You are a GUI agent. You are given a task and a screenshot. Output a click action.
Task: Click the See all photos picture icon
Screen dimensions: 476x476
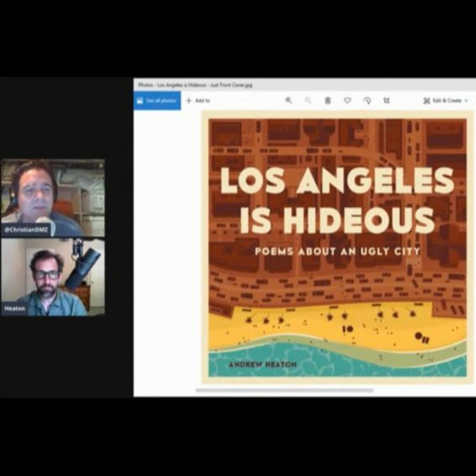[x=140, y=101]
